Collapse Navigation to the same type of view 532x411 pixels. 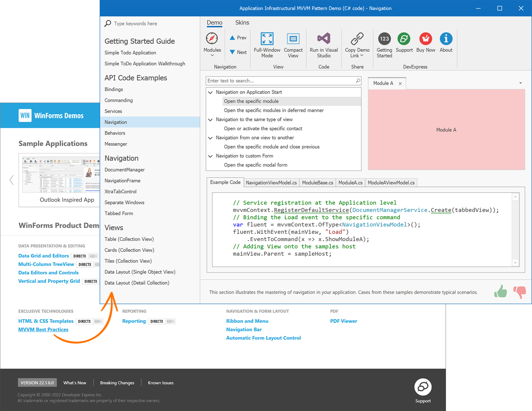pos(210,120)
